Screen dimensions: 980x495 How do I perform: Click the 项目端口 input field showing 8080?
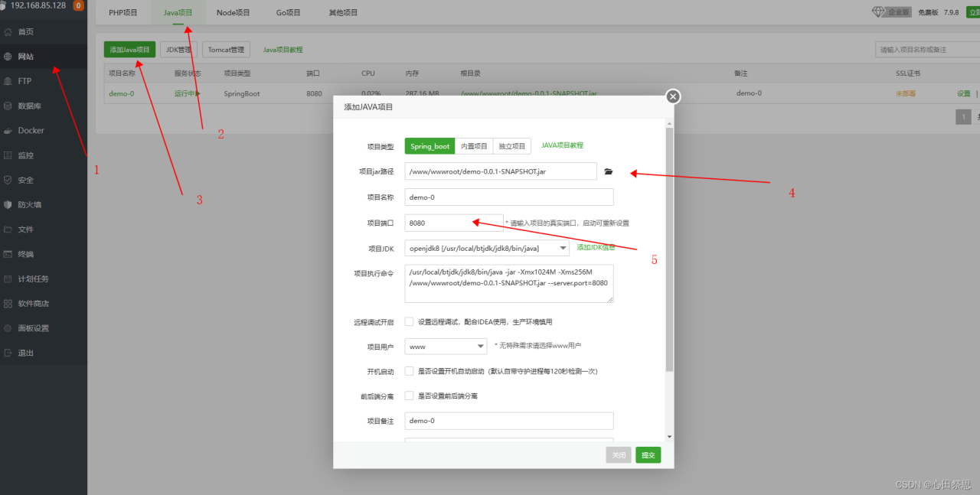click(454, 223)
